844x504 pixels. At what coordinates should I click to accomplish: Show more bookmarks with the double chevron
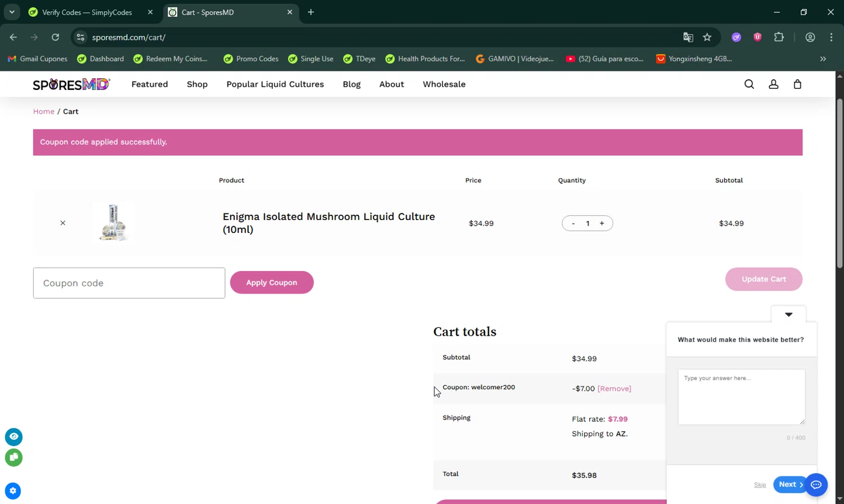coord(823,58)
